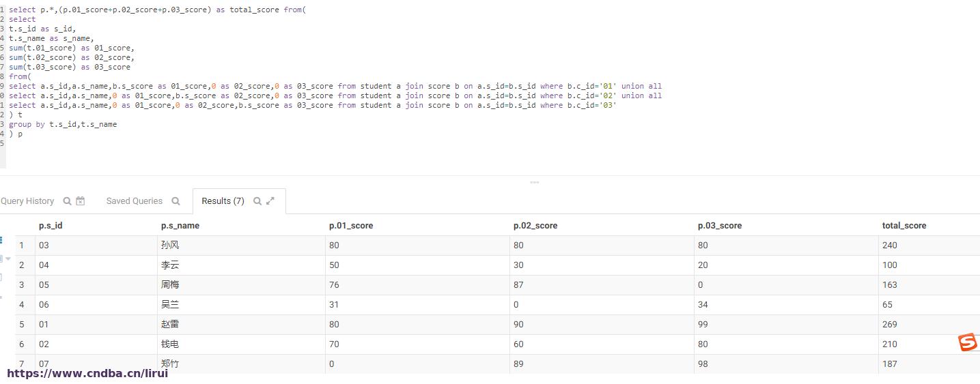Click total_score value 210

coord(890,344)
